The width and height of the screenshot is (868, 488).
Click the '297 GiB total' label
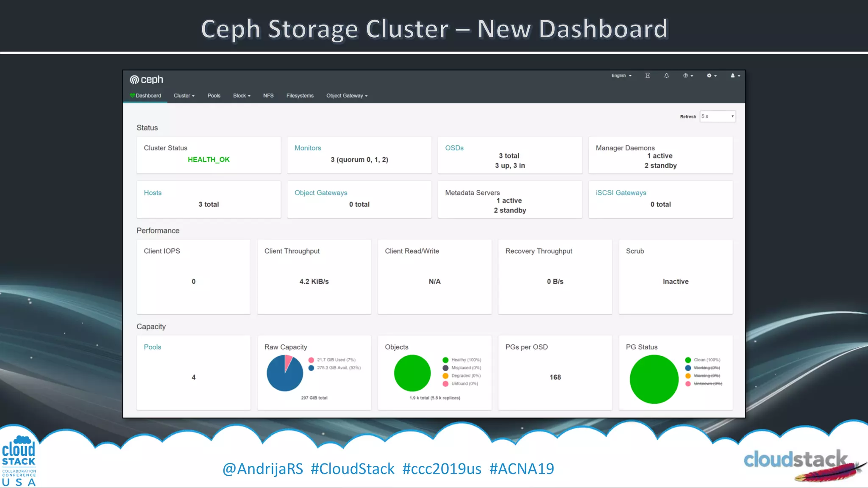pyautogui.click(x=314, y=398)
